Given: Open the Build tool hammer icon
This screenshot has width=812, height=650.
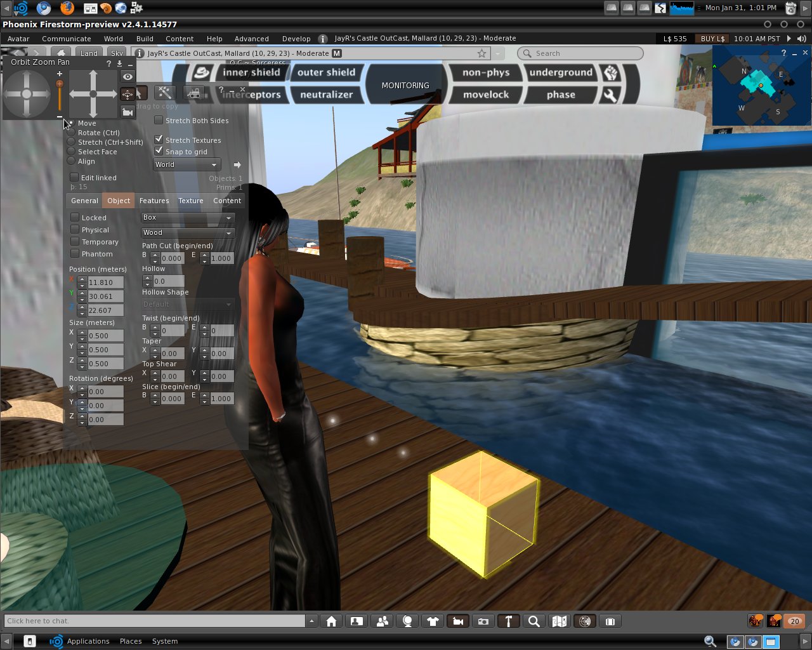Looking at the screenshot, I should pos(508,621).
